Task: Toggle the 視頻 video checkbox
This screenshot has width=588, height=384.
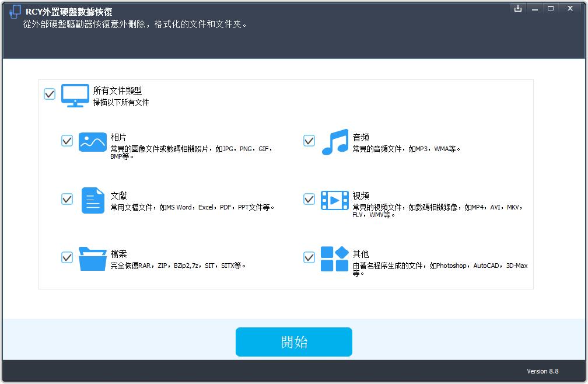Action: tap(309, 199)
